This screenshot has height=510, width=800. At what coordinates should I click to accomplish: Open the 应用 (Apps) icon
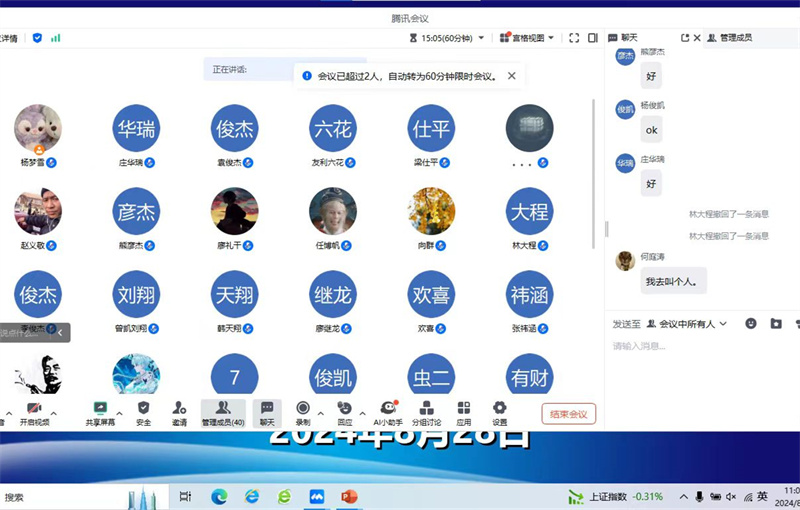tap(464, 412)
